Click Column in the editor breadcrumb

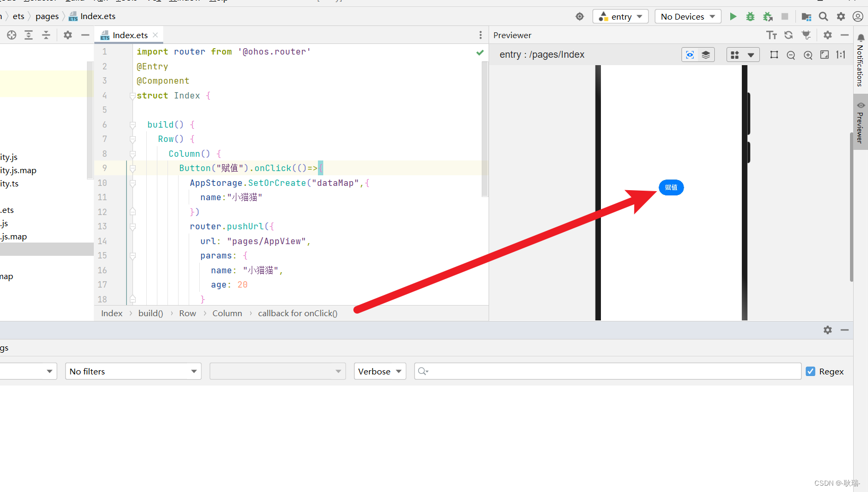coord(227,314)
